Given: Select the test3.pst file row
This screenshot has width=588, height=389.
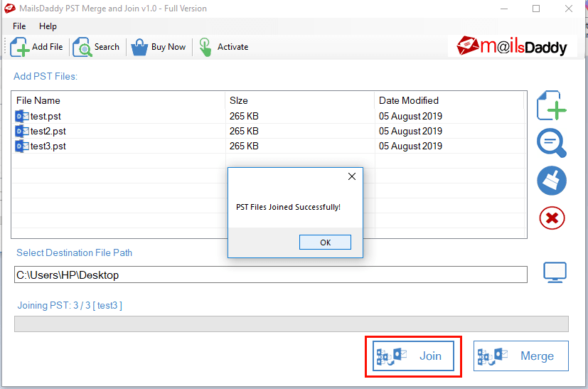Looking at the screenshot, I should pos(269,146).
